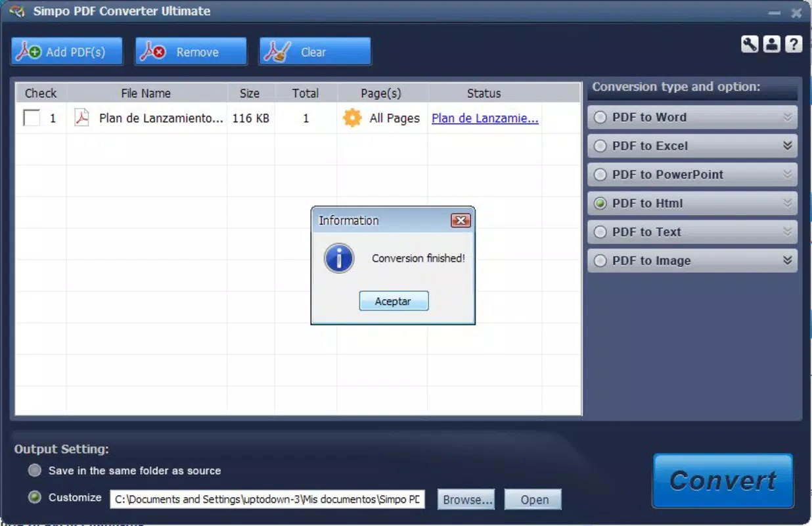Image resolution: width=812 pixels, height=526 pixels.
Task: Expand the PDF to Html options chevron
Action: (x=788, y=203)
